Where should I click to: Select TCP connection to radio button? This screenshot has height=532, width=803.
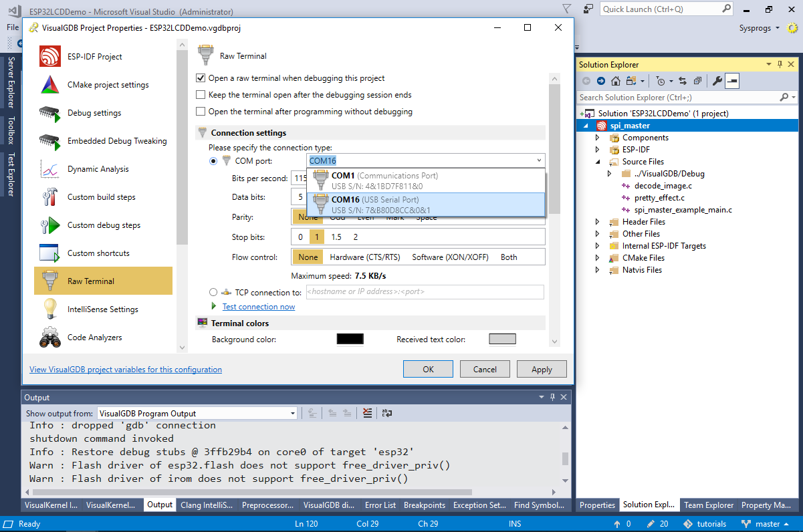coord(213,292)
